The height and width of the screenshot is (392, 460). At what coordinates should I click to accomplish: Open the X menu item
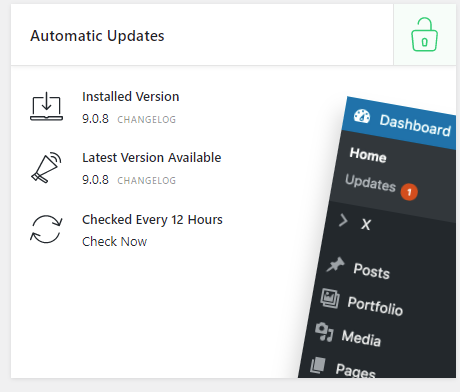pyautogui.click(x=366, y=224)
